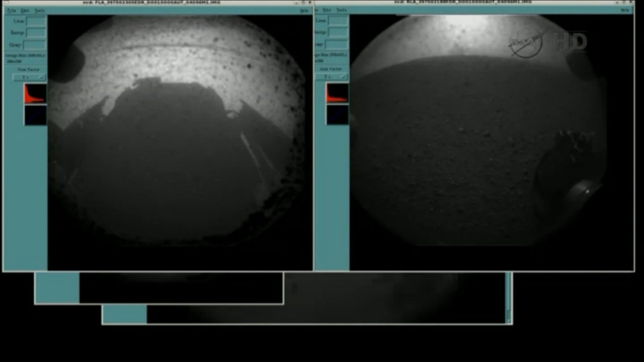The width and height of the screenshot is (644, 362).
Task: Click the Image Size label in left control panel
Action: pos(25,55)
